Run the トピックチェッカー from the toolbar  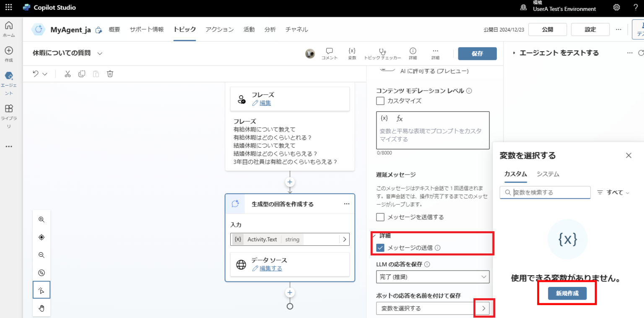tap(382, 53)
